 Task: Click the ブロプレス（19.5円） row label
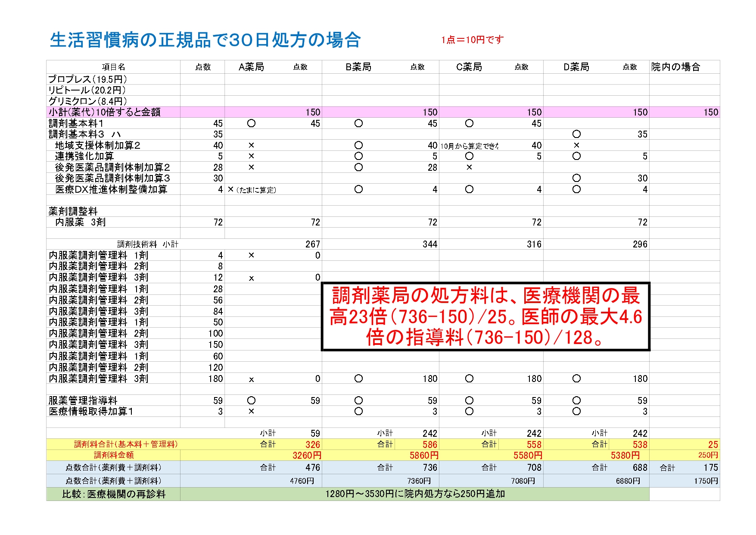pos(87,79)
